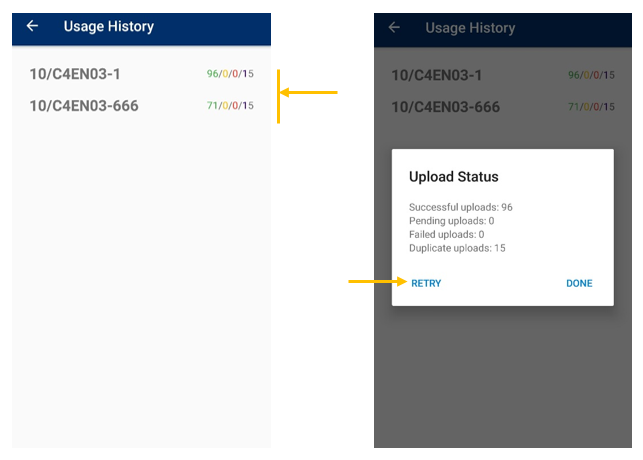Click the Upload Status dialog title

point(454,177)
